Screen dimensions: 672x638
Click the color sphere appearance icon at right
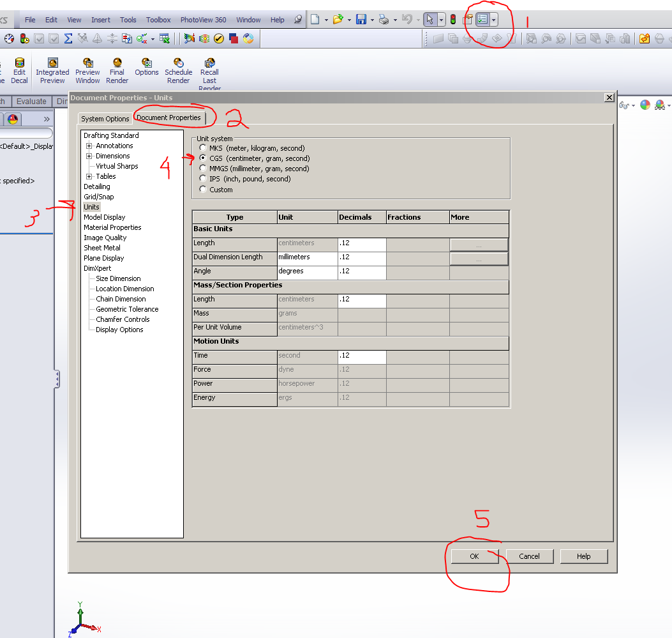[x=645, y=105]
